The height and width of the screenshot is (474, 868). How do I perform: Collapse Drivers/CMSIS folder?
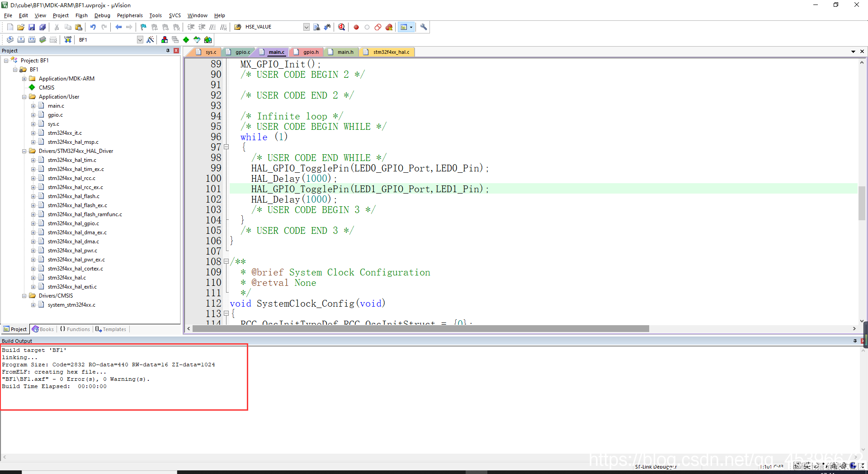[24, 296]
